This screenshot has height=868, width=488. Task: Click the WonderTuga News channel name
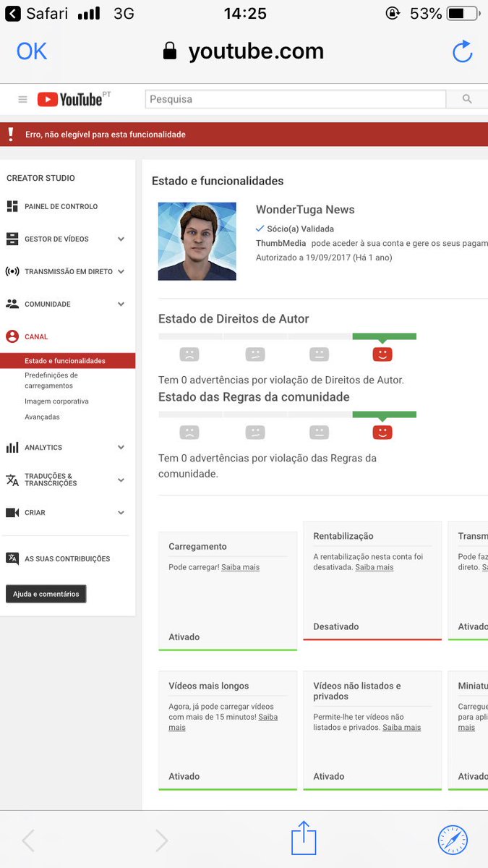click(305, 210)
